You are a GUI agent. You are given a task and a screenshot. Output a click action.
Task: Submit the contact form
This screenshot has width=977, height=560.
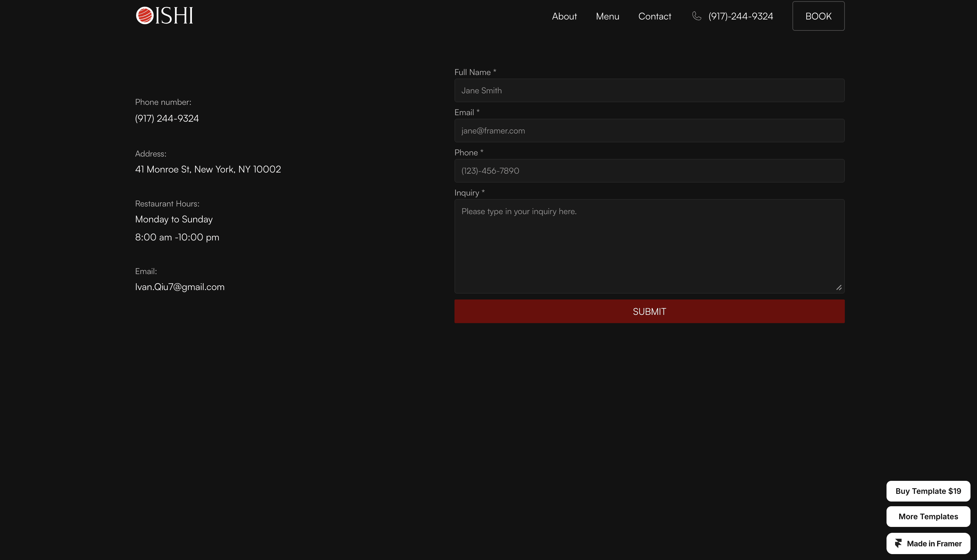(649, 312)
